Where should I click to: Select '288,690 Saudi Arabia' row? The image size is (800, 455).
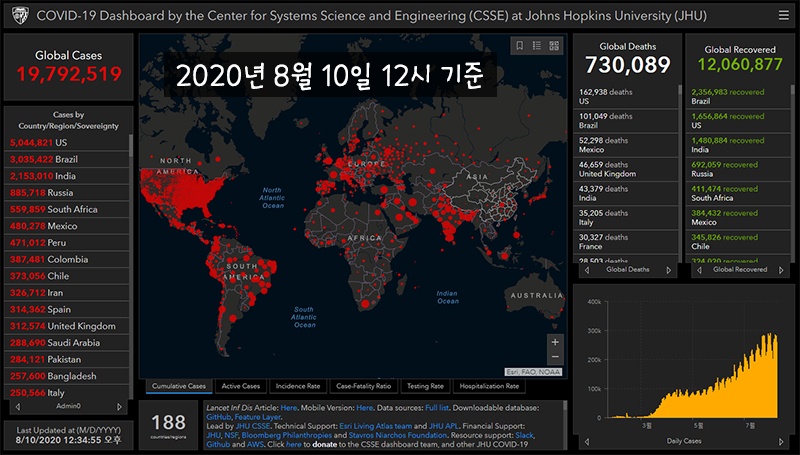click(66, 343)
